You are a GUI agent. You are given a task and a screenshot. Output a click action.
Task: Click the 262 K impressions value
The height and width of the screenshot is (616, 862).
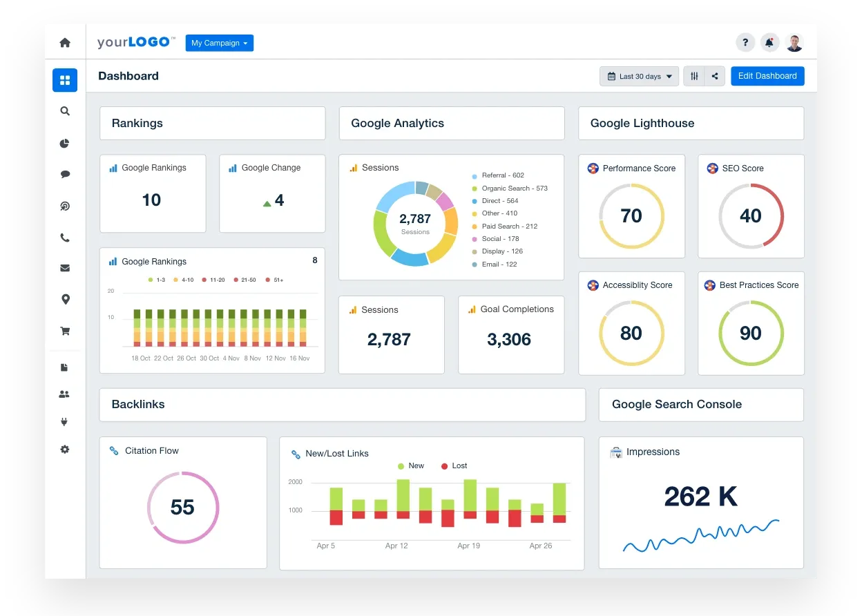(x=701, y=497)
